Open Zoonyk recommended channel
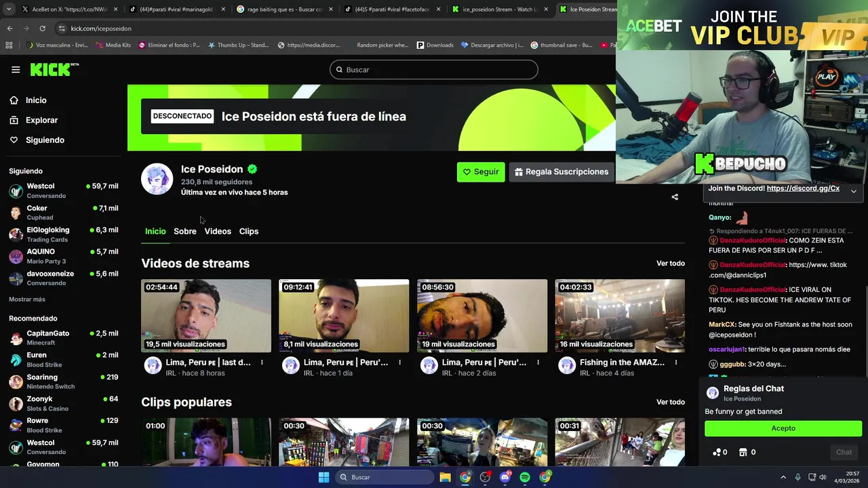 64,403
